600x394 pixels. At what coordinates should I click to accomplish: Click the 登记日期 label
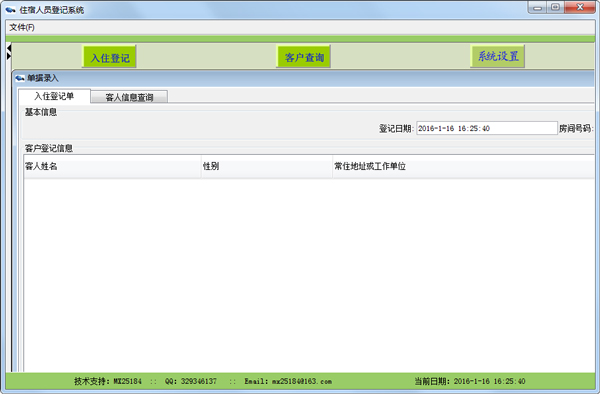[396, 129]
